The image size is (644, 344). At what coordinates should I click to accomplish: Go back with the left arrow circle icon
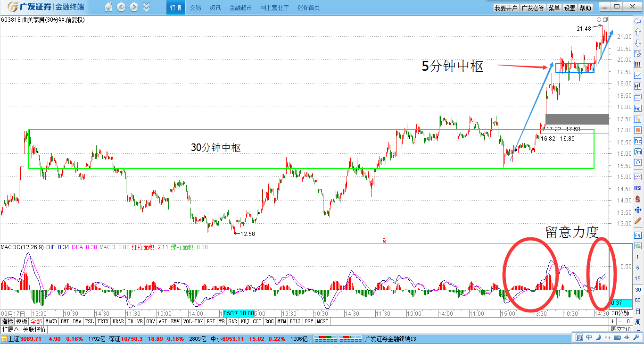(x=121, y=7)
